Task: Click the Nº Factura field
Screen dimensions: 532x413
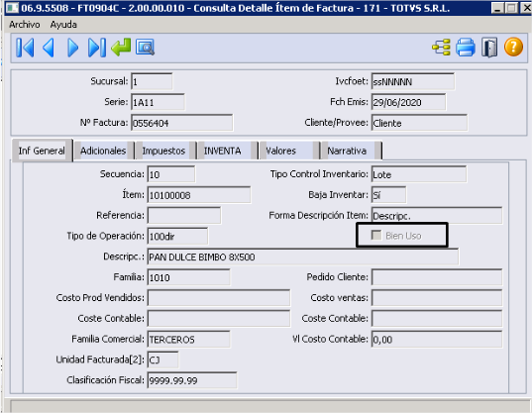Action: 182,123
